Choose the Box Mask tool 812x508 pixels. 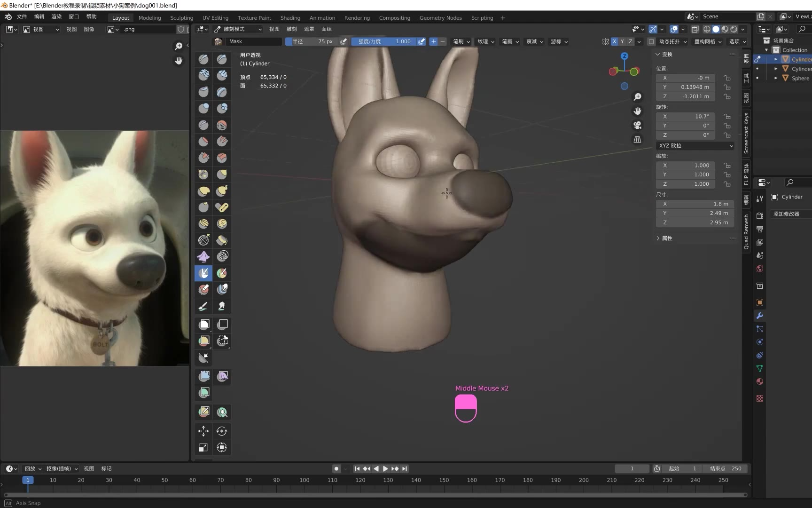point(203,324)
